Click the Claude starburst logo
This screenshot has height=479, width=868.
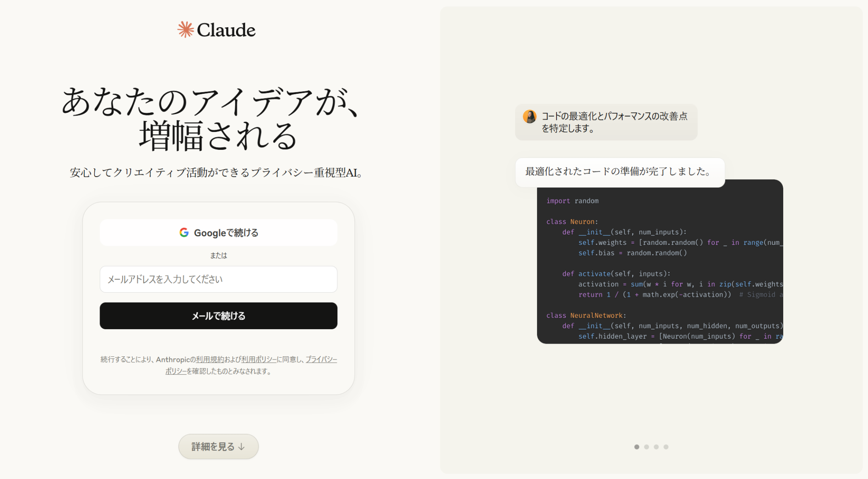[185, 29]
